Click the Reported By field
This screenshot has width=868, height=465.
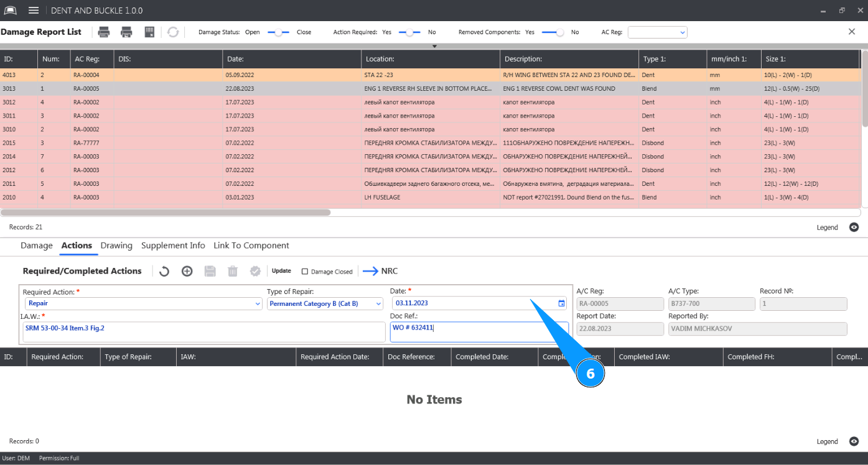(x=758, y=329)
